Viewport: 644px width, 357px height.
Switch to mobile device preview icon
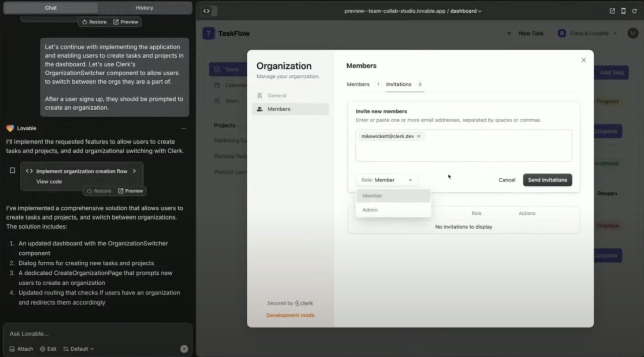(623, 11)
